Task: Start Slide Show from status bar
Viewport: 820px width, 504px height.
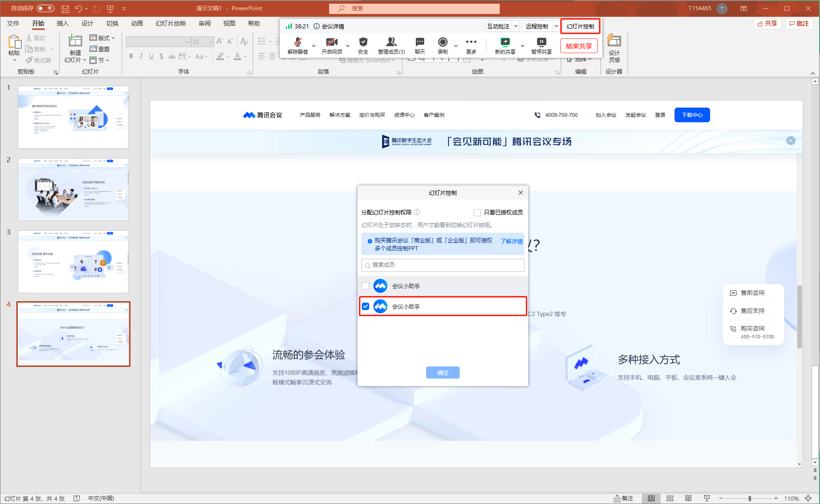Action: coord(707,498)
